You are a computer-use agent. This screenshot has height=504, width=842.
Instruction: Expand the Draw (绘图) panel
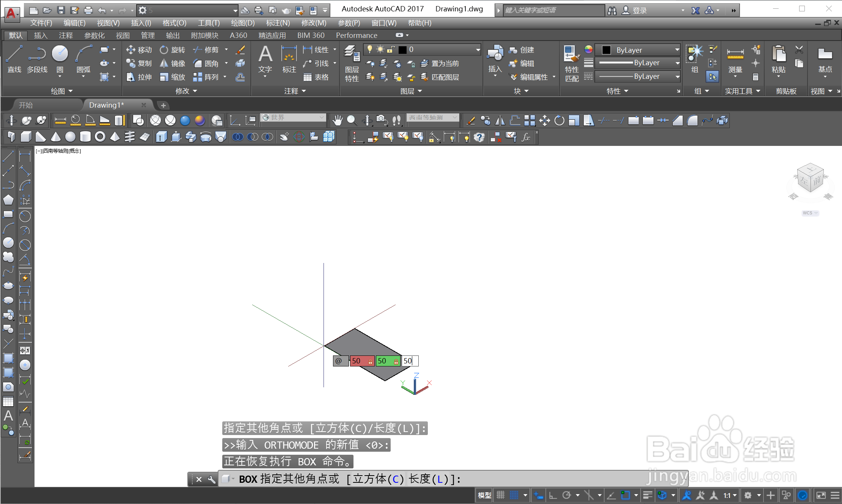click(x=62, y=91)
